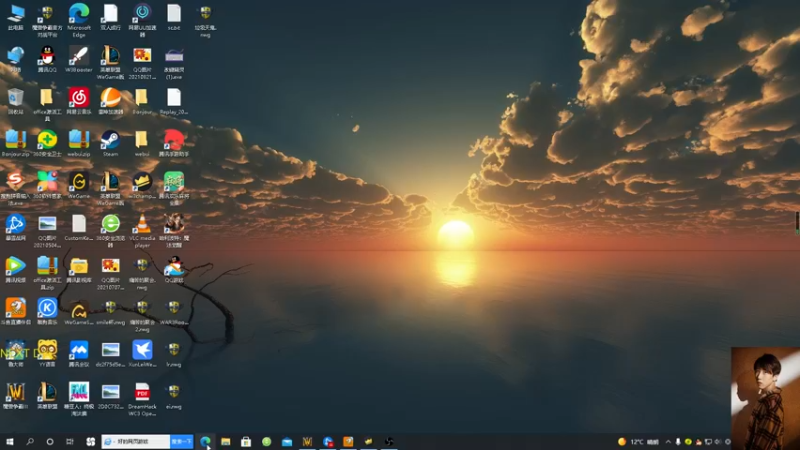
Task: Open the ei.nwg shield file
Action: click(x=173, y=396)
